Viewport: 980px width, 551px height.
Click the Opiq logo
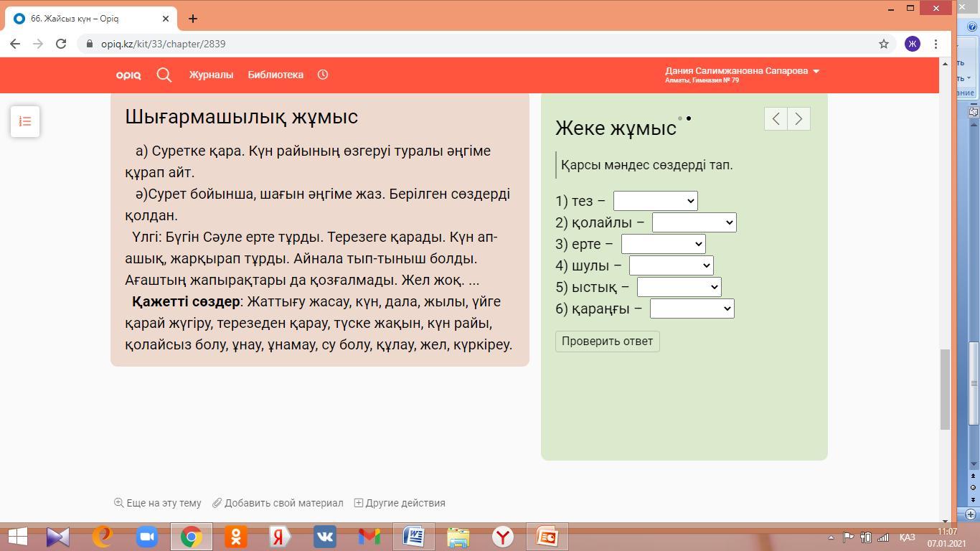(128, 75)
